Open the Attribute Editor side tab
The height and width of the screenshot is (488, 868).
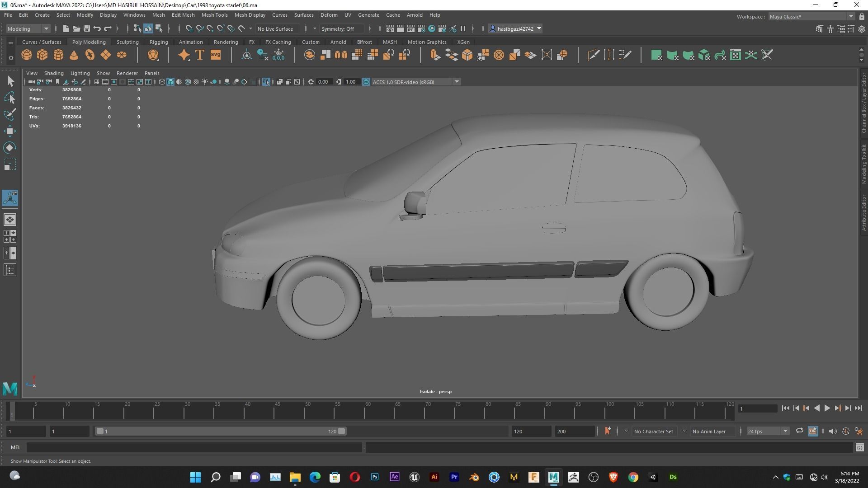click(x=863, y=213)
